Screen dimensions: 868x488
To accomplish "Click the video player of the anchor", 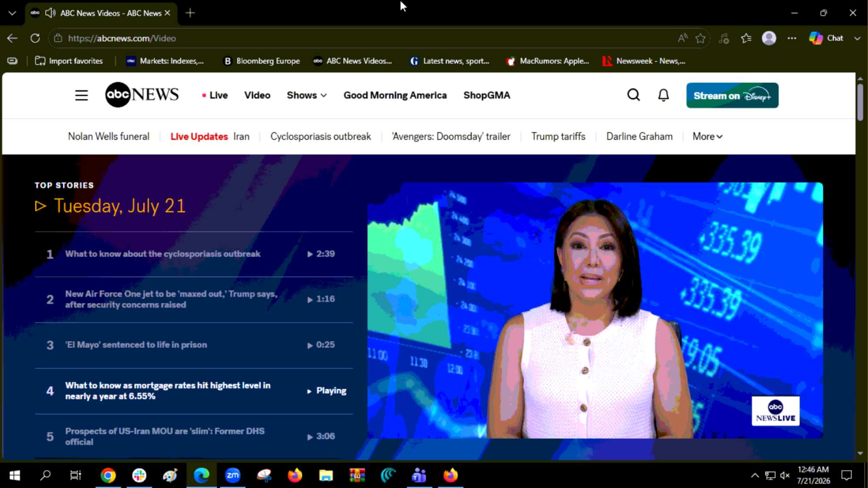I will point(595,310).
